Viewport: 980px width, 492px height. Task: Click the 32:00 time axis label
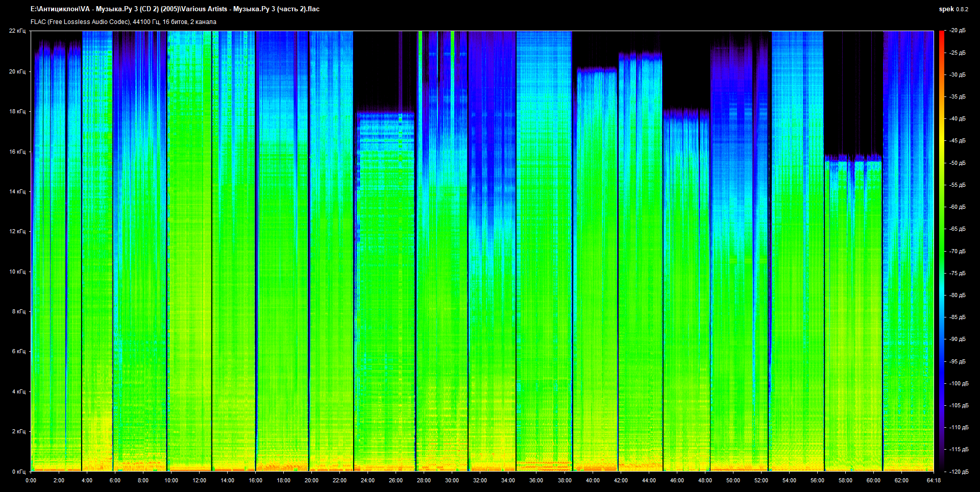point(480,480)
